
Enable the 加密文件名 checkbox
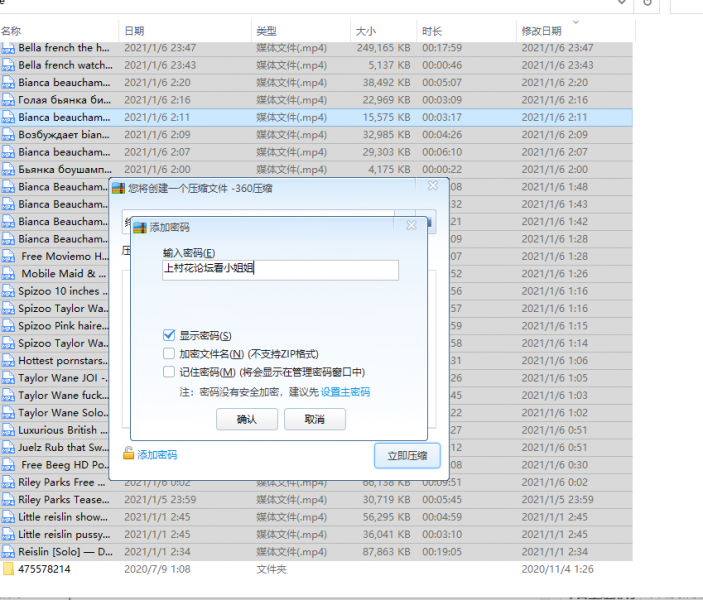pos(169,354)
